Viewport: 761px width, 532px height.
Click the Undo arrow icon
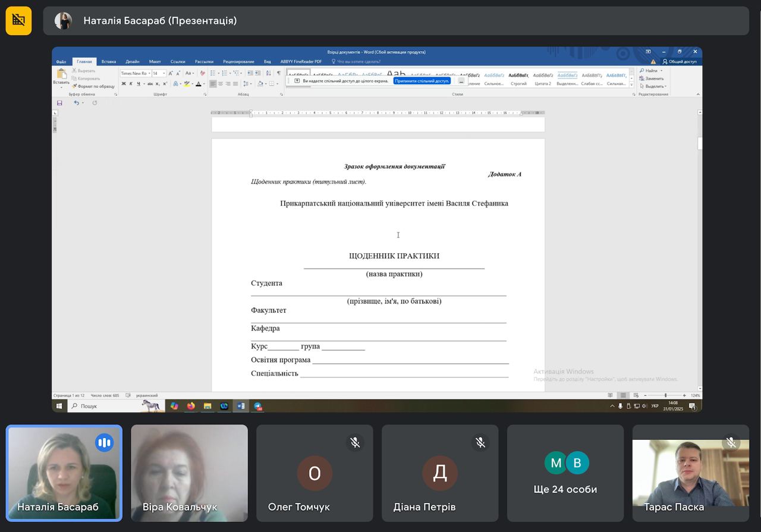click(76, 103)
